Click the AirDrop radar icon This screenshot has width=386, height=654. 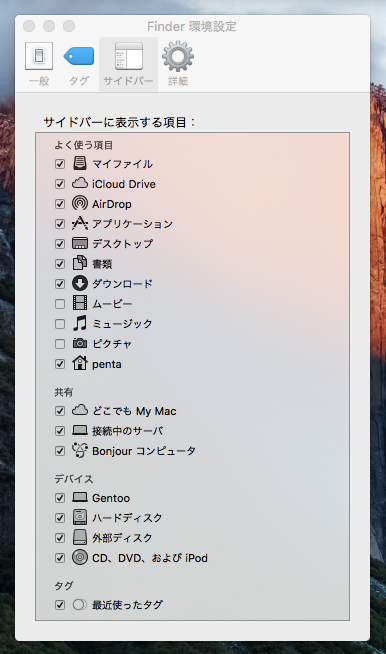click(80, 203)
